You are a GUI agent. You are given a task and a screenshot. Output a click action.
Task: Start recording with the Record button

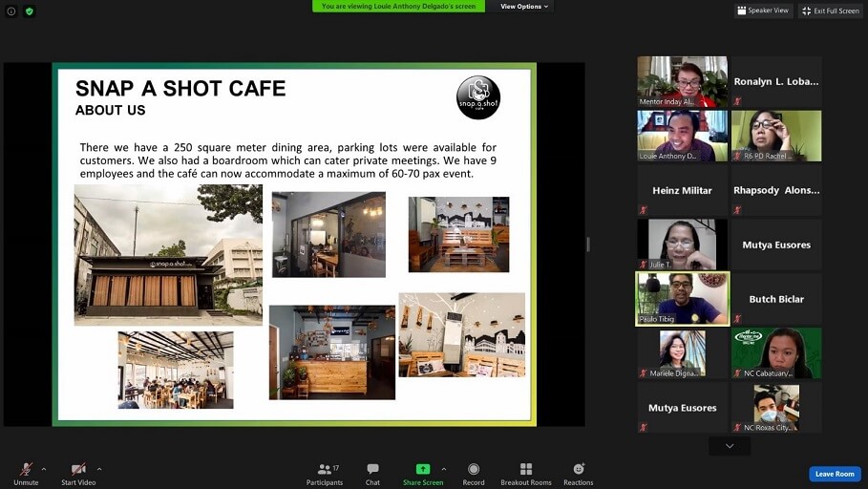tap(474, 474)
